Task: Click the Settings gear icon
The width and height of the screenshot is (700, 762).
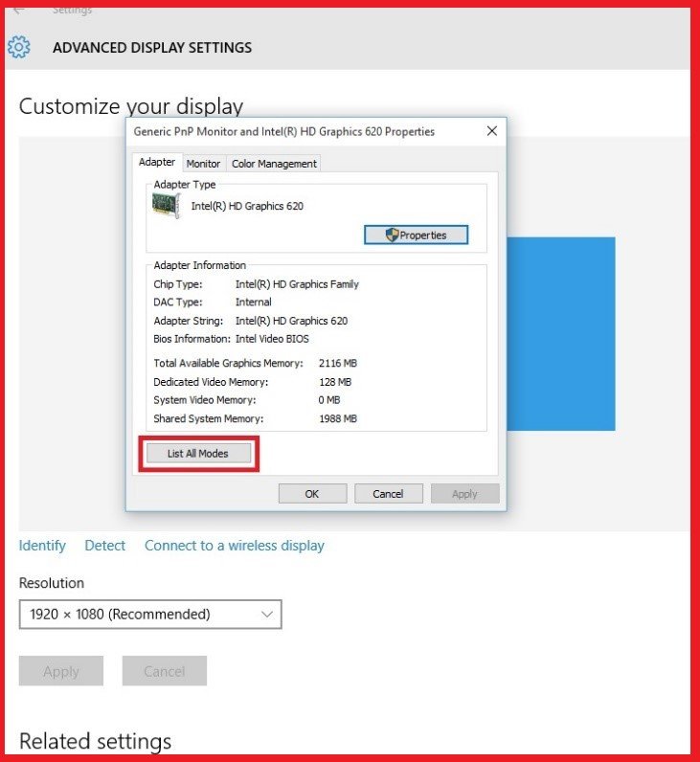Action: pos(19,47)
